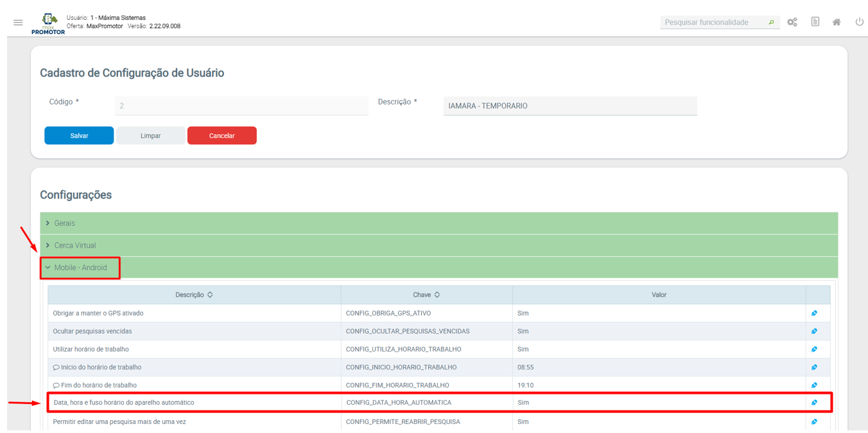This screenshot has height=433, width=868.
Task: Edit the CONFIG_OBRIGA_GPS_ATIVO value
Action: pyautogui.click(x=814, y=313)
